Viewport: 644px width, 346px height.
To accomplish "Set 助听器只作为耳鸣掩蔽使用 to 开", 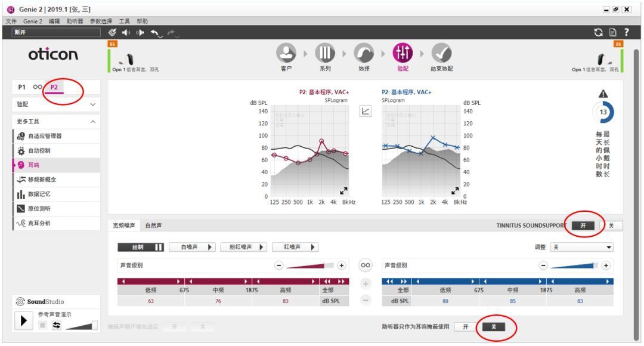I will (x=465, y=327).
